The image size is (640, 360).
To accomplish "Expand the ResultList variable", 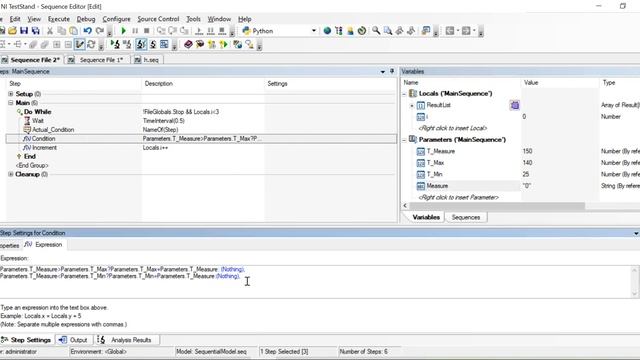I will pyautogui.click(x=412, y=105).
